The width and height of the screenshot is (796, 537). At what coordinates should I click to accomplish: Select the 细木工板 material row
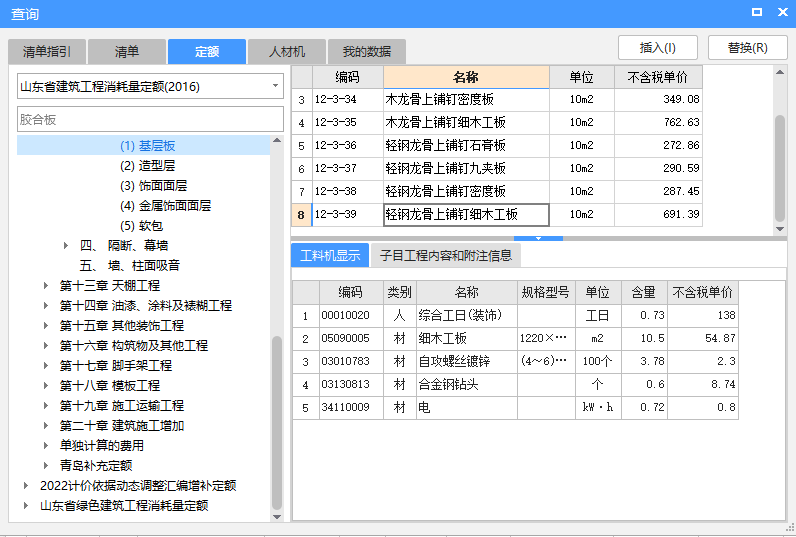pos(515,338)
